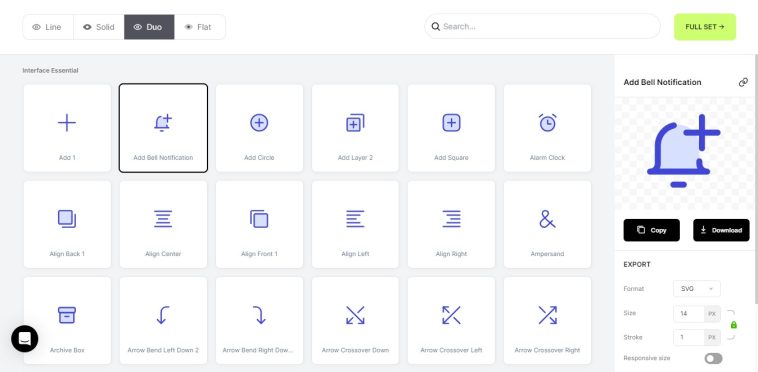Pick the Arrow Bend Right Down icon
The height and width of the screenshot is (372, 758).
point(259,320)
